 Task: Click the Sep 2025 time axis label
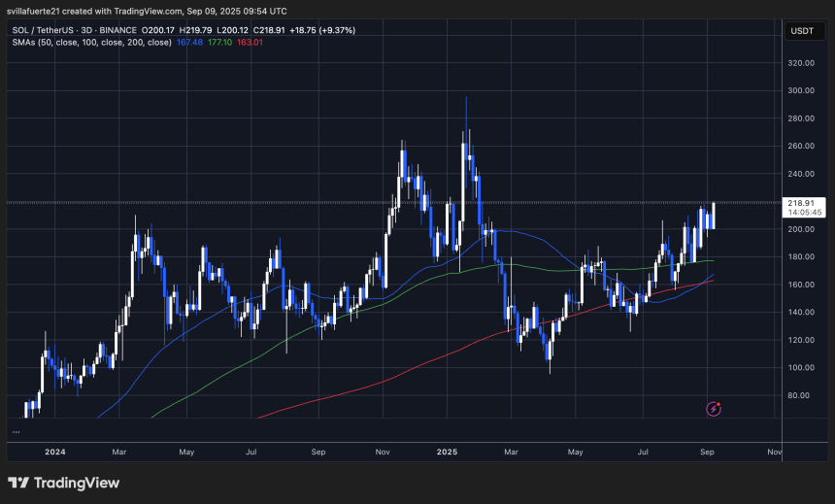(x=707, y=452)
